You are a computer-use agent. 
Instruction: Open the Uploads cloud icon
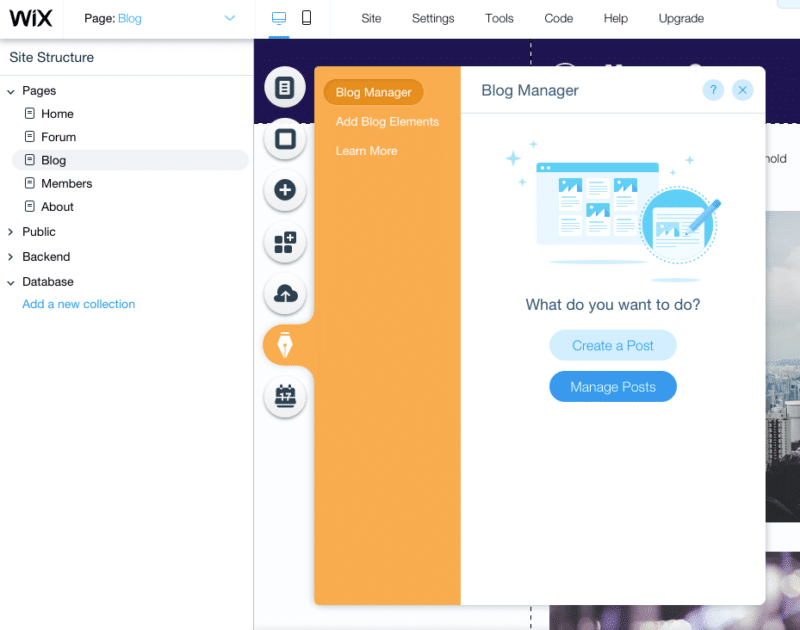point(285,294)
